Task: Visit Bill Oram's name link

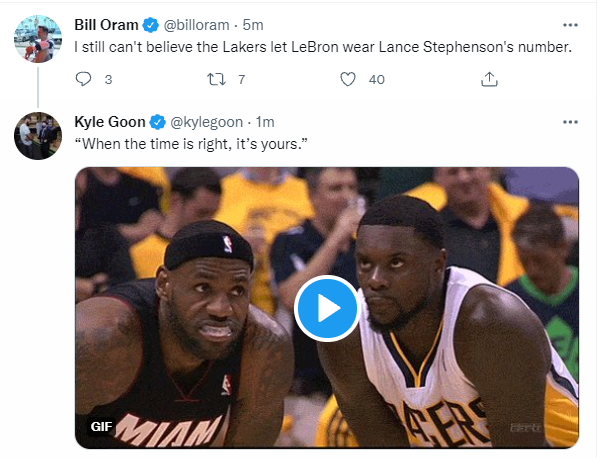Action: click(106, 25)
